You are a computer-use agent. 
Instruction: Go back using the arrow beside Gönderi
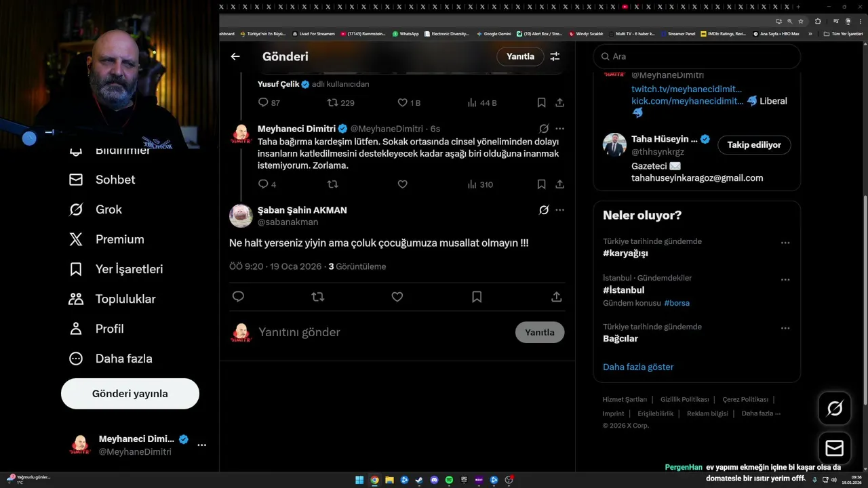pos(235,56)
